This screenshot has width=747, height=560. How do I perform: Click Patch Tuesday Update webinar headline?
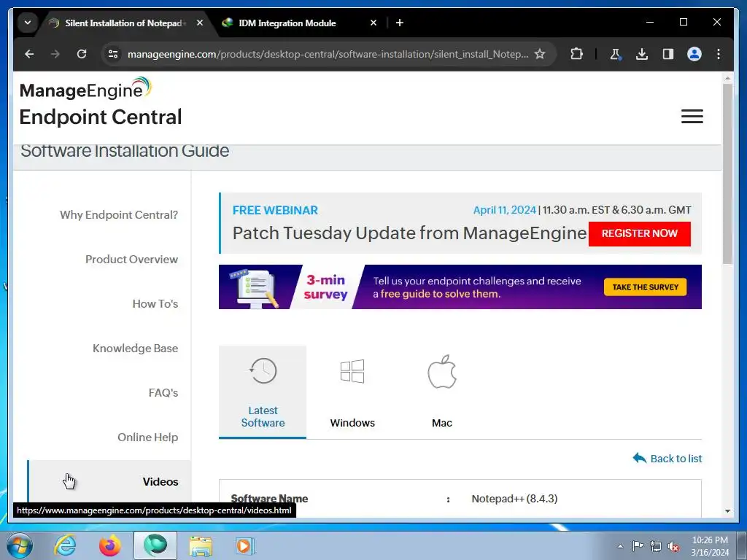pos(409,233)
